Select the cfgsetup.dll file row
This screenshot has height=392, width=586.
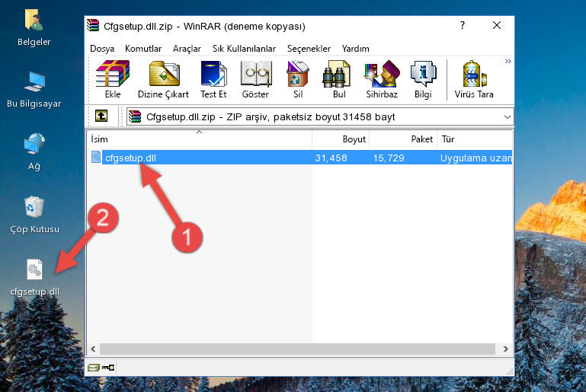(x=300, y=158)
